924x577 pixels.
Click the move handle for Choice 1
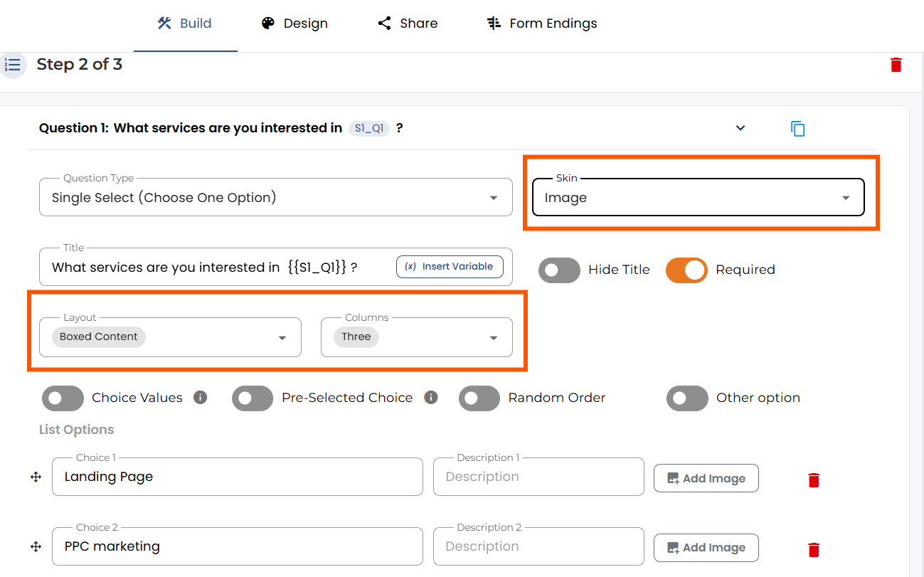tap(36, 477)
